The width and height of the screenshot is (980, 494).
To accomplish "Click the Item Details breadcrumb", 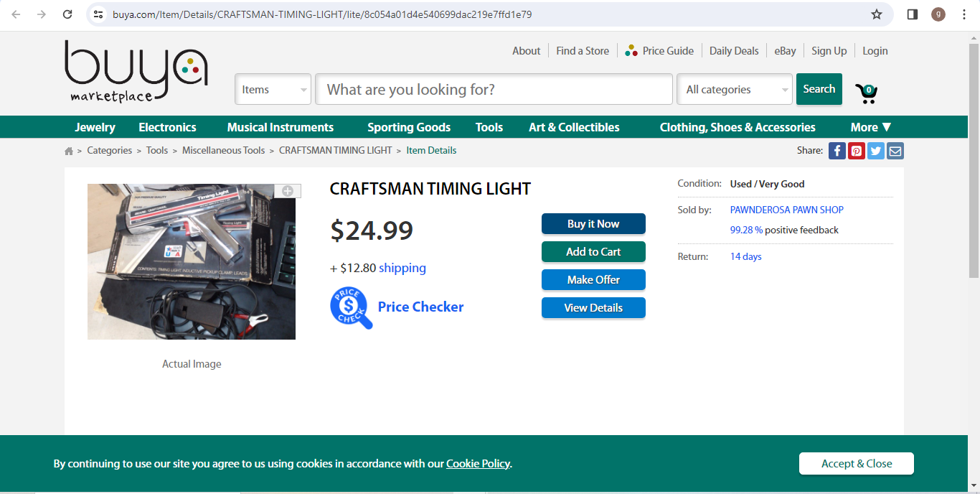I will point(431,151).
